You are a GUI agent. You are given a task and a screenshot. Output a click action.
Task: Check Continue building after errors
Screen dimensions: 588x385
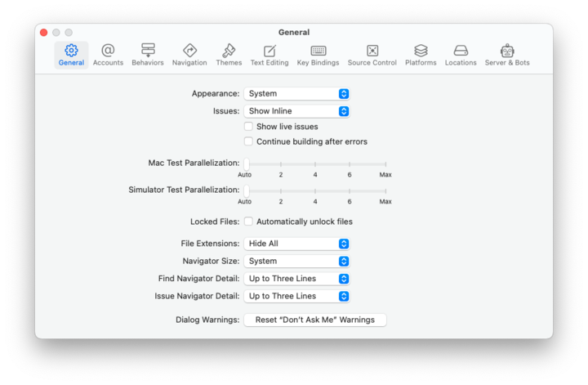[x=248, y=141]
